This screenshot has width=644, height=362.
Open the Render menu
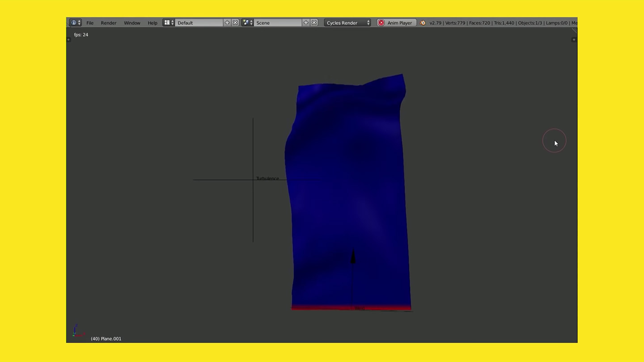point(108,22)
